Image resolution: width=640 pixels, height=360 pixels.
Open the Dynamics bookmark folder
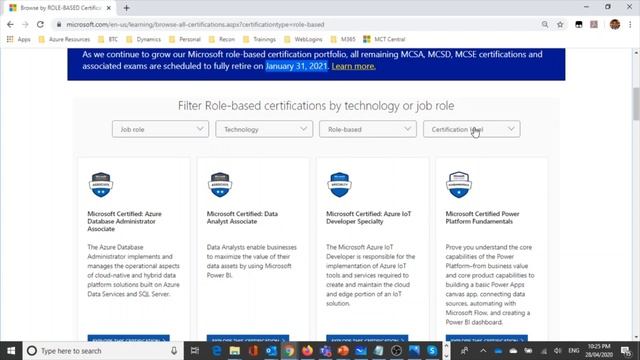[x=144, y=39]
